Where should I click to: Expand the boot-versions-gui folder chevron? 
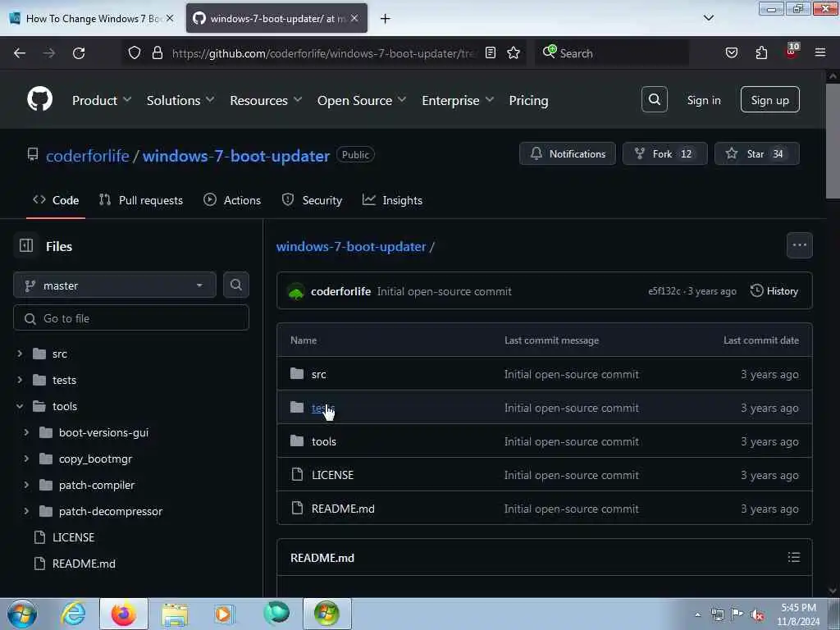coord(26,432)
